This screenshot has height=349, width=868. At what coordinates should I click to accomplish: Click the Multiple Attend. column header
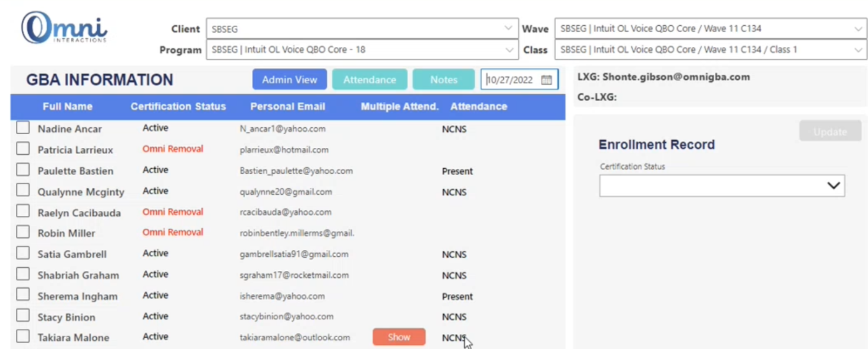(400, 106)
